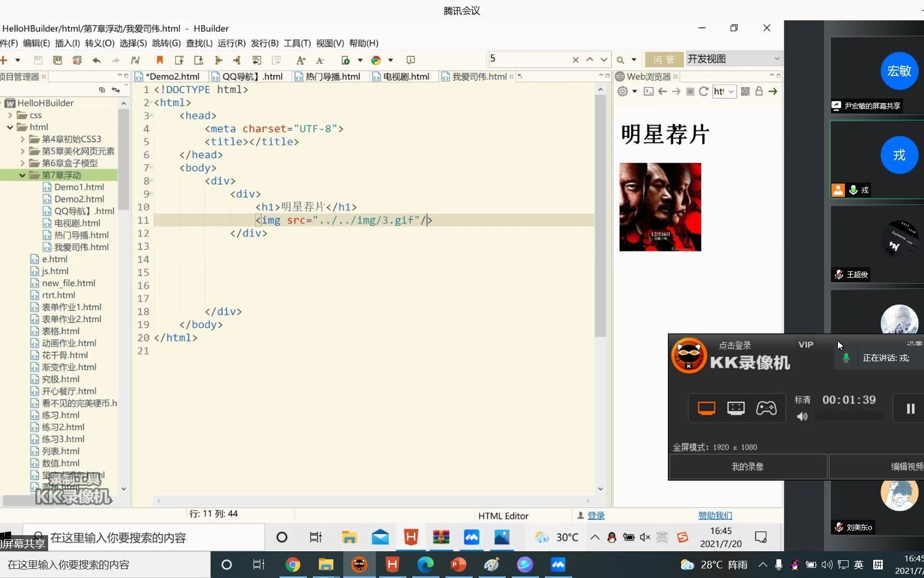The width and height of the screenshot is (924, 578).
Task: Toggle the lock icon in browser address bar
Action: 759,92
